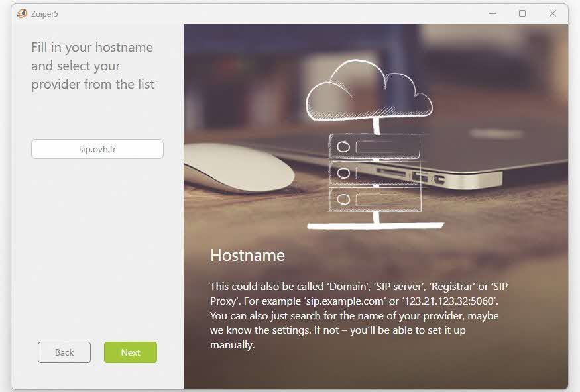Click the bottom server rack unit drawing
Screen dimensions: 580x392
coord(375,199)
